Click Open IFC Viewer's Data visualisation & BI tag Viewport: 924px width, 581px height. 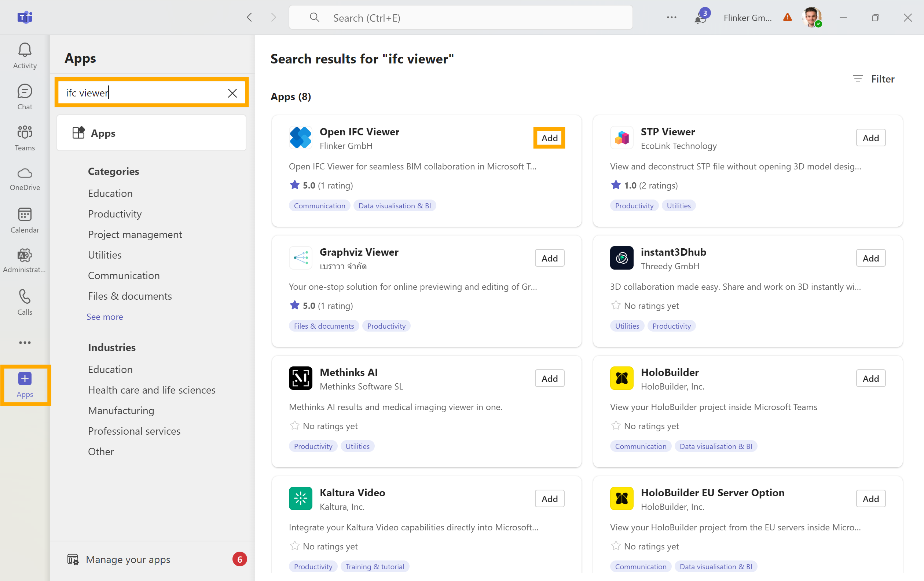click(x=395, y=206)
